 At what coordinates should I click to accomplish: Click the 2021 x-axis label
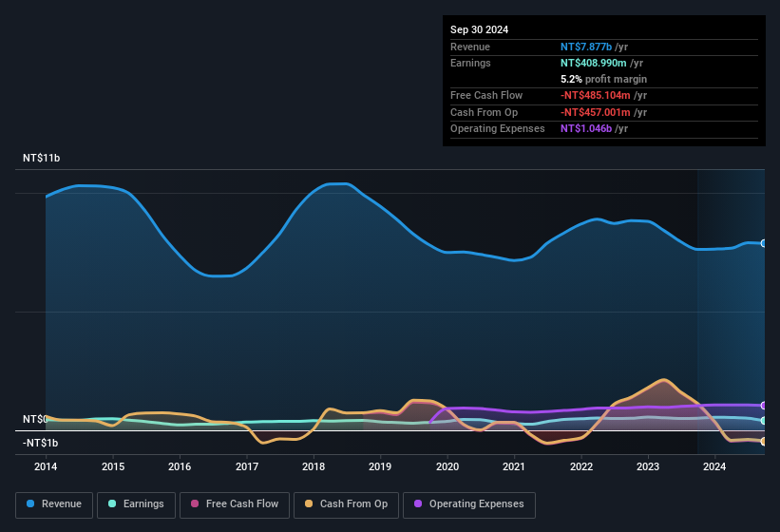(x=514, y=466)
